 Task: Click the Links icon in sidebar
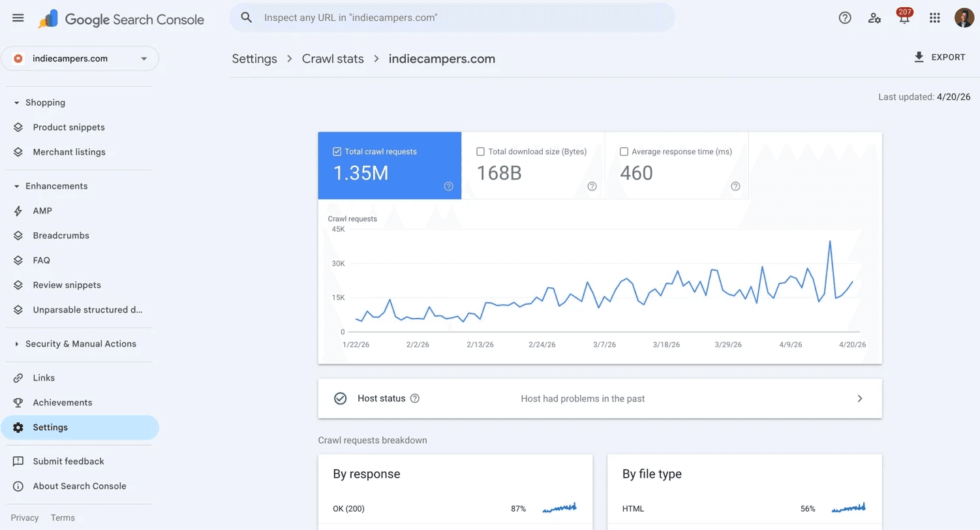click(x=18, y=378)
